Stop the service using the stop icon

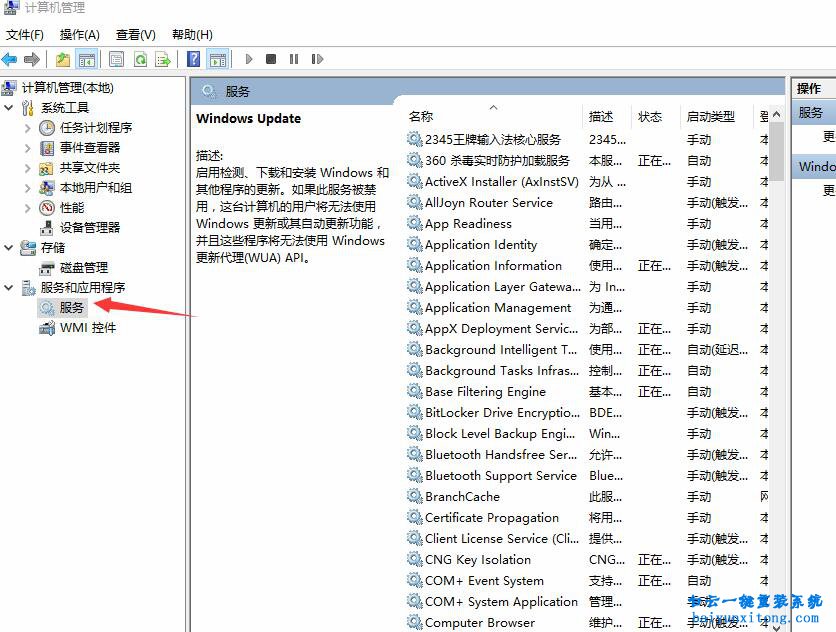[270, 59]
